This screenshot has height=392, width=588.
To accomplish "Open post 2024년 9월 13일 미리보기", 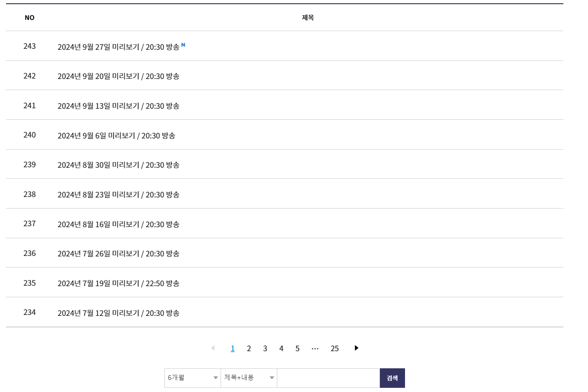I will pos(118,106).
